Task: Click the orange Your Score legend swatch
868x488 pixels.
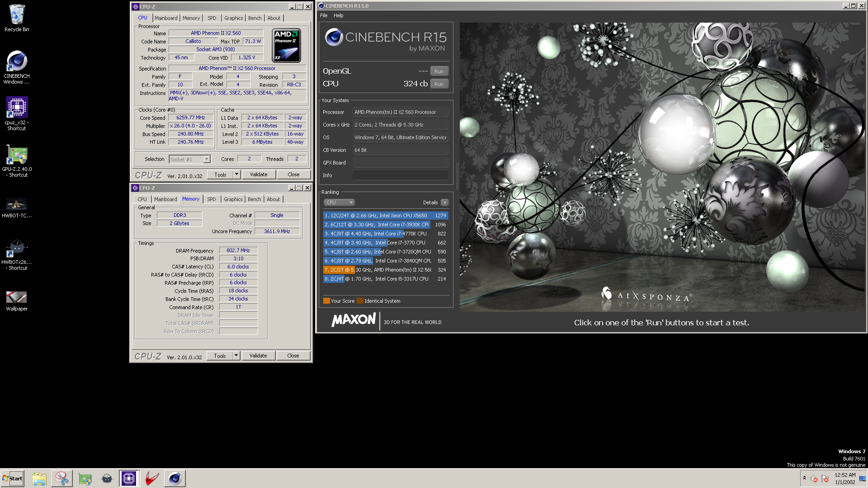Action: click(x=326, y=301)
